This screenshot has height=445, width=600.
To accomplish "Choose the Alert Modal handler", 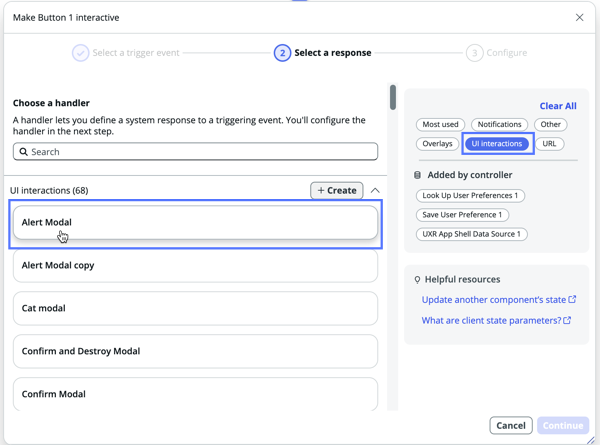I will click(196, 223).
